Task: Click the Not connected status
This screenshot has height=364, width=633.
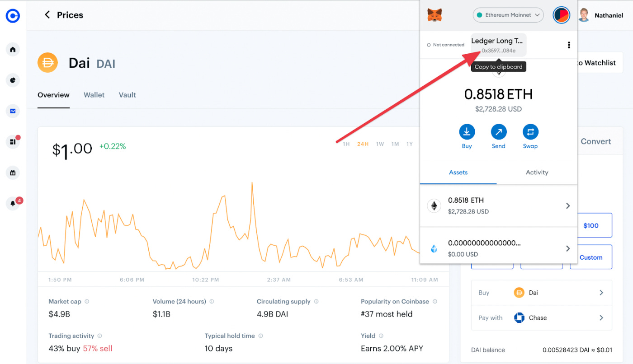Action: [x=445, y=45]
